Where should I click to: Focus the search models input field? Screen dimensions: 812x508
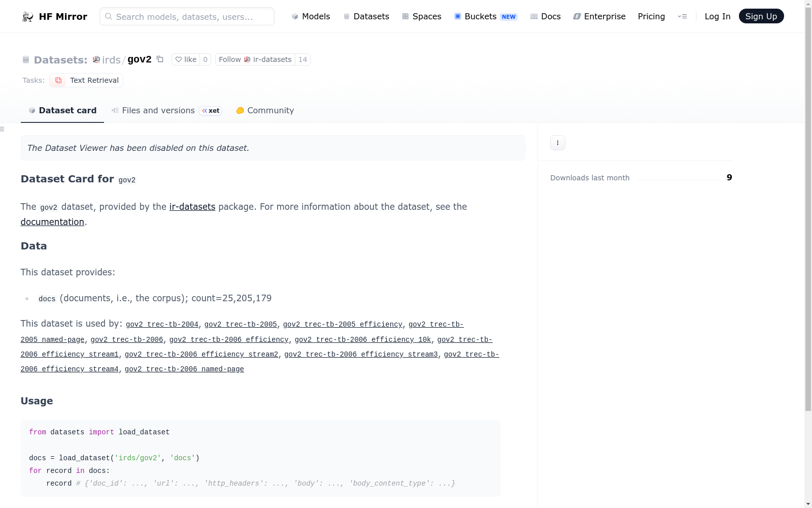point(187,16)
